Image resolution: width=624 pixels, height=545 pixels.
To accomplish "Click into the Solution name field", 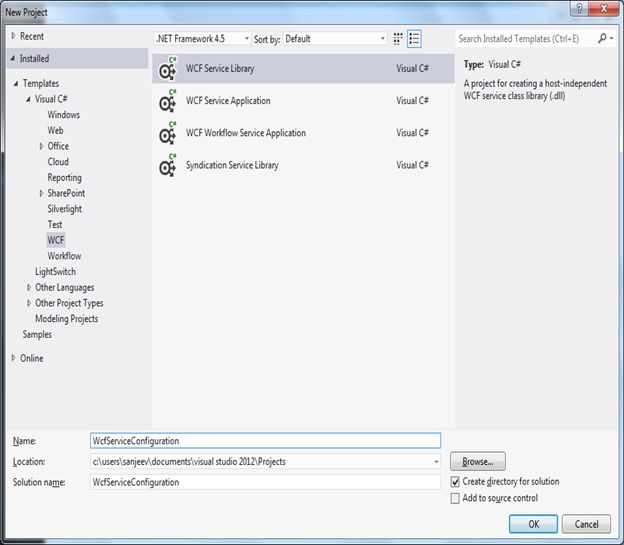I will [x=265, y=482].
